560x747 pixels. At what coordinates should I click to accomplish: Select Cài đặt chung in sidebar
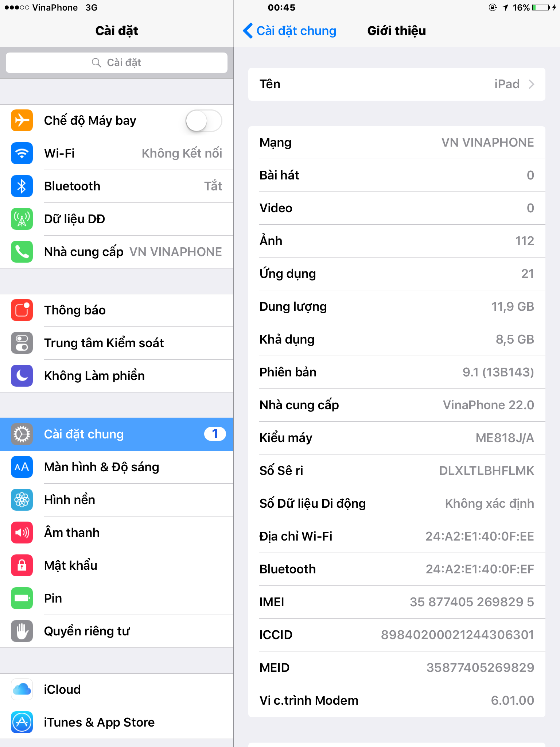pyautogui.click(x=117, y=434)
